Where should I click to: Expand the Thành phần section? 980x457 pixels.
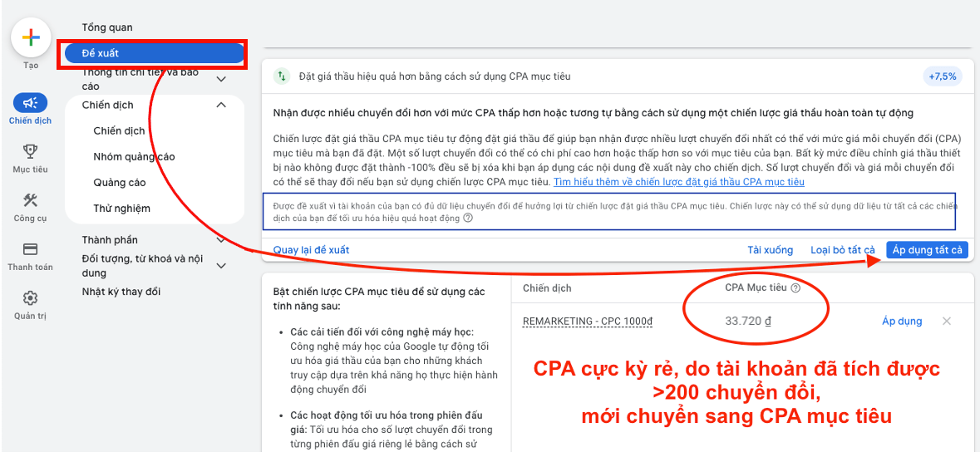220,239
